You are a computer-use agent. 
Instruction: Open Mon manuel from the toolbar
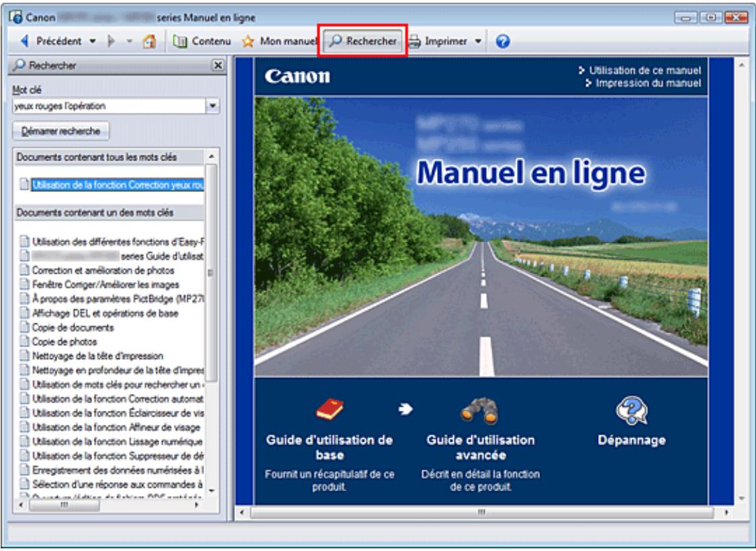pos(279,42)
